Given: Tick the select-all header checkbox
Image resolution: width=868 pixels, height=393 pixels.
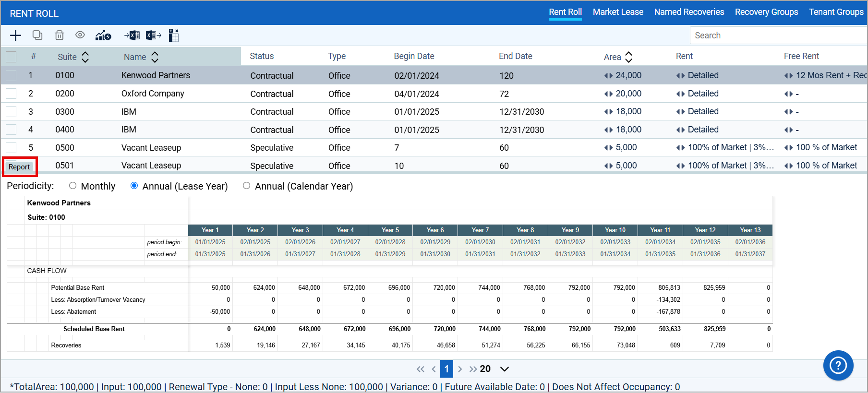Looking at the screenshot, I should (11, 57).
